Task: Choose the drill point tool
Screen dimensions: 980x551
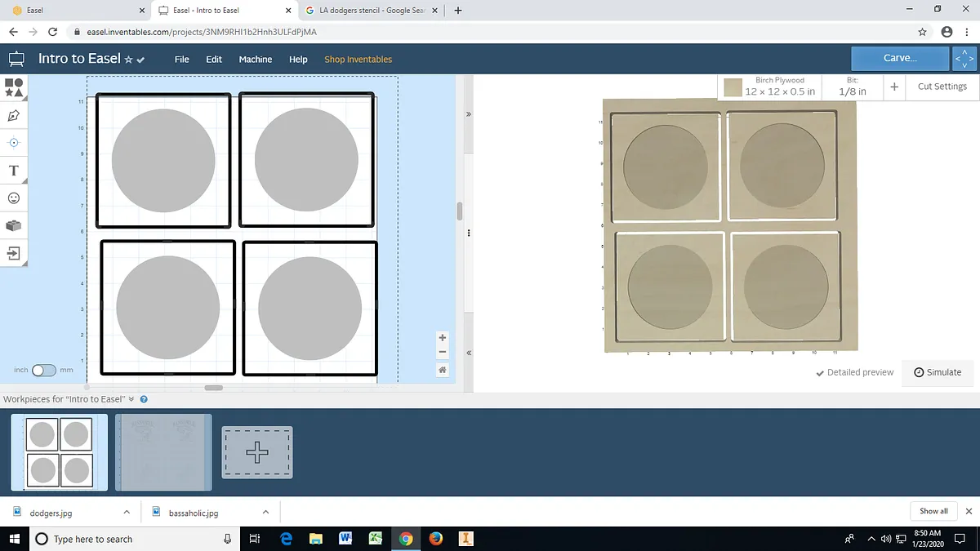Action: 14,143
